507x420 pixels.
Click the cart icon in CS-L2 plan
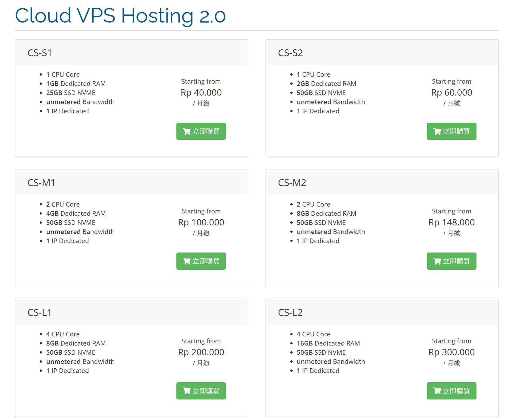pyautogui.click(x=437, y=391)
